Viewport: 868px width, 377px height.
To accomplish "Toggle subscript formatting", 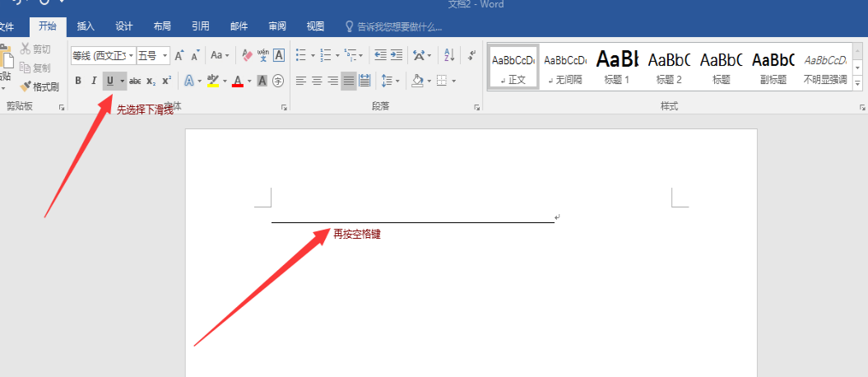I will (x=151, y=81).
